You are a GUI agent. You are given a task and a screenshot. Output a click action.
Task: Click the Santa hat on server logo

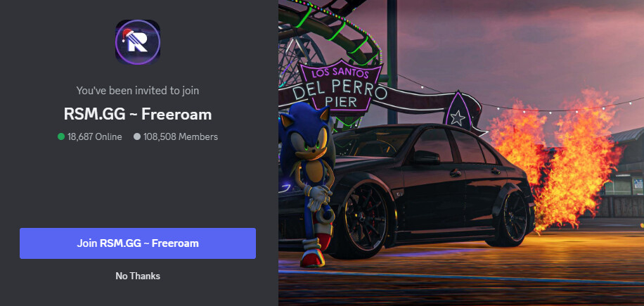click(x=127, y=36)
